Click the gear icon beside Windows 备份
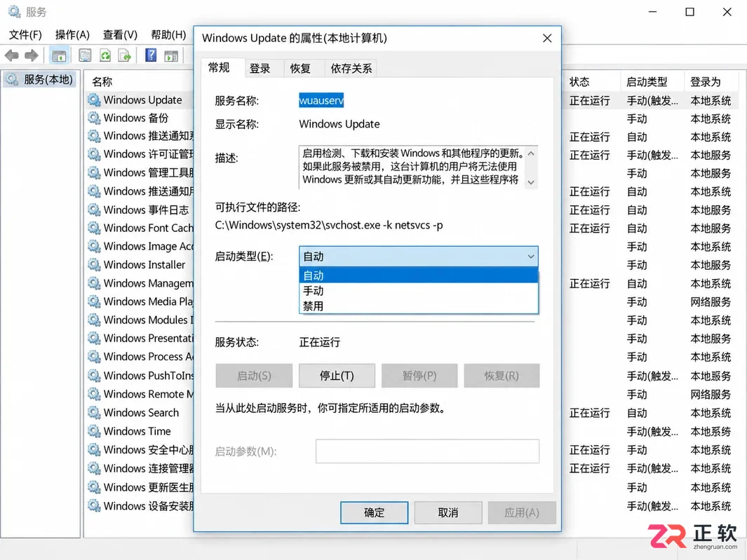The height and width of the screenshot is (560, 747). coord(94,118)
